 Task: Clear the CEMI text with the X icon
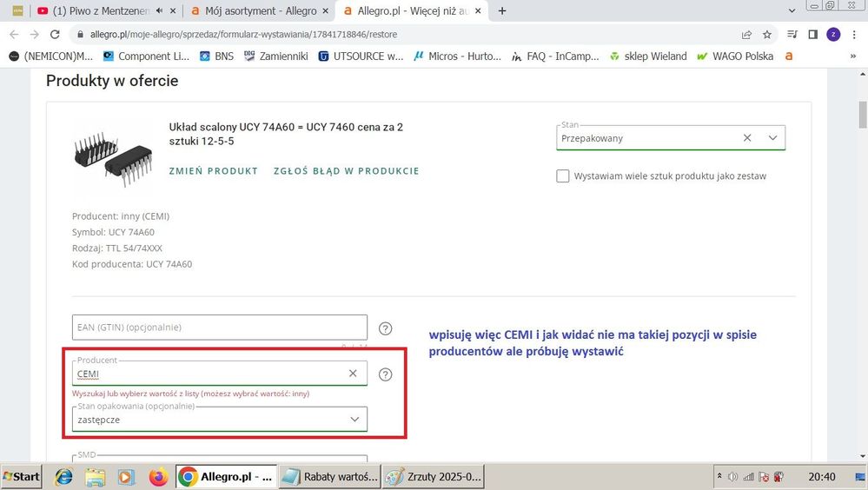click(353, 374)
